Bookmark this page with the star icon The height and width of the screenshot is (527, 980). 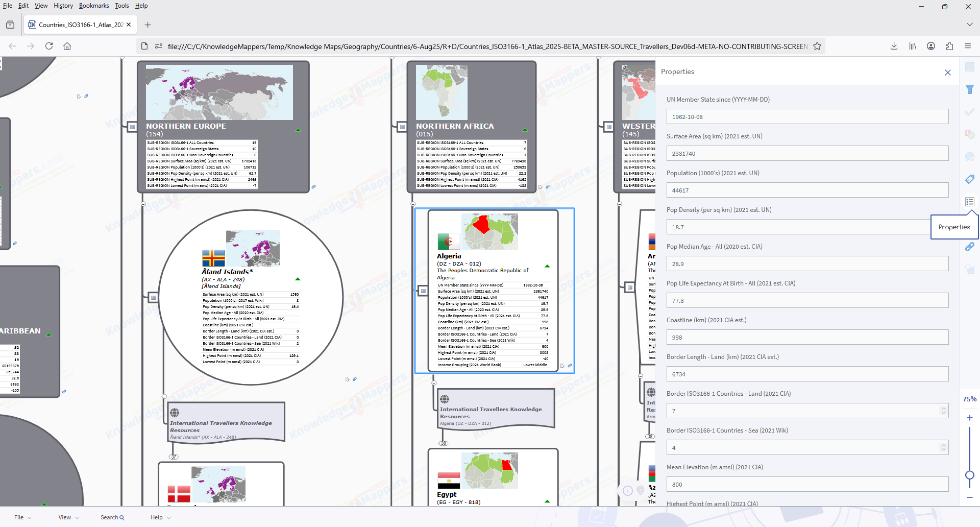pos(817,46)
